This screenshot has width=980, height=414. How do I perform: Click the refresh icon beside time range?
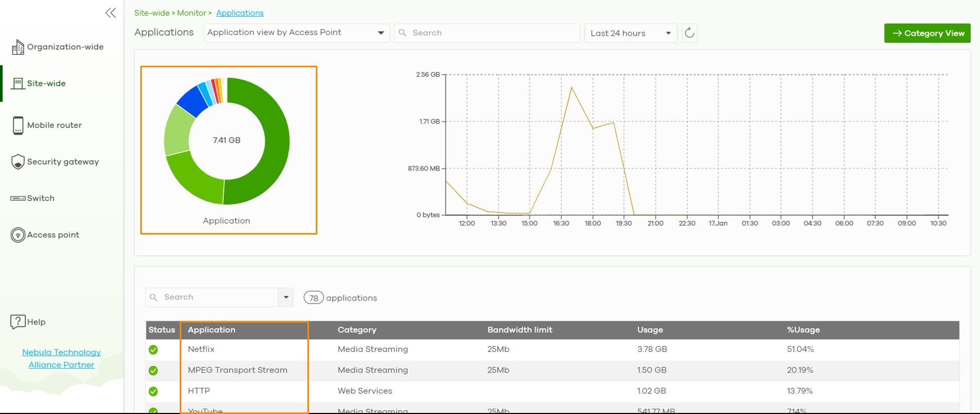689,33
